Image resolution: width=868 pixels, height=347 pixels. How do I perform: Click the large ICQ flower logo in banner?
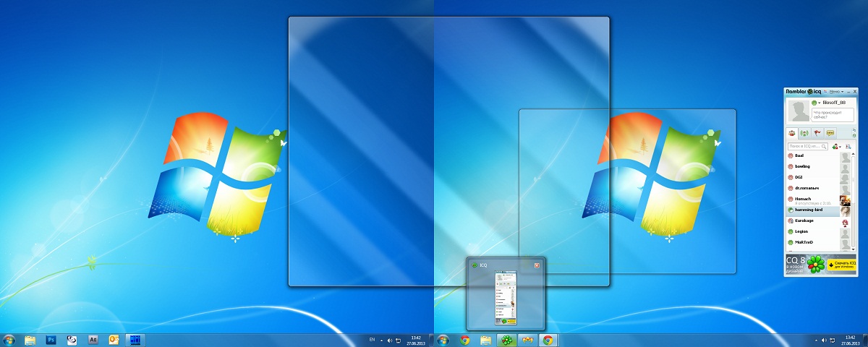tap(817, 264)
